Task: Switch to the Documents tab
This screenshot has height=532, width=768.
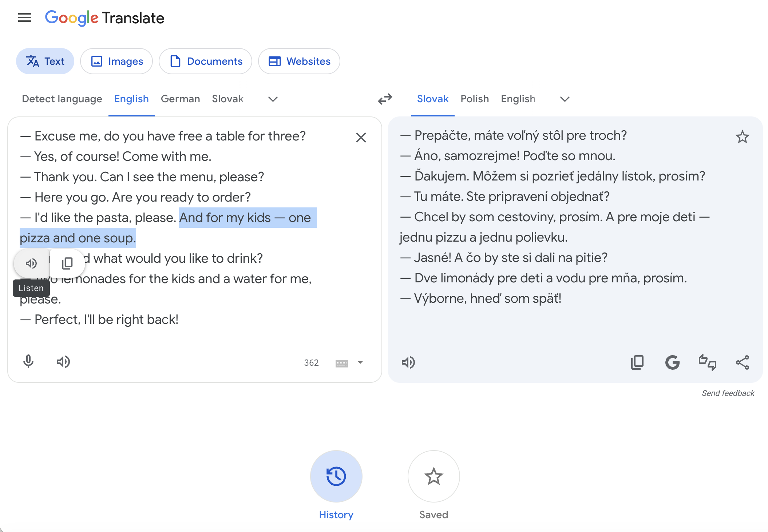Action: tap(205, 61)
